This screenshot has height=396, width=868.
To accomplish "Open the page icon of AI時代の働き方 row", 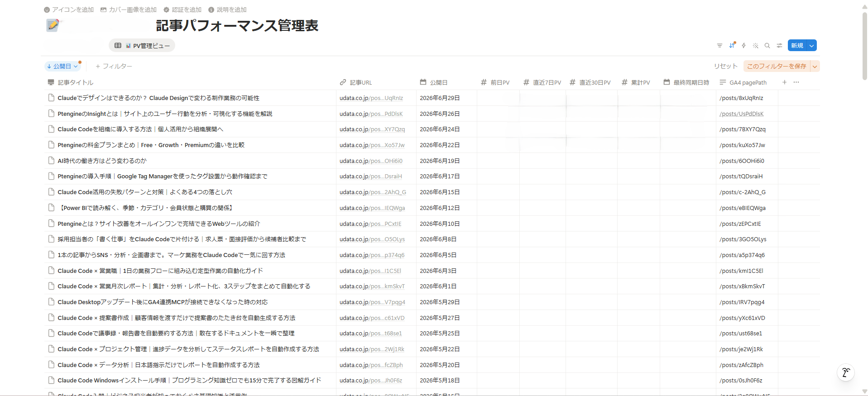I will point(52,161).
